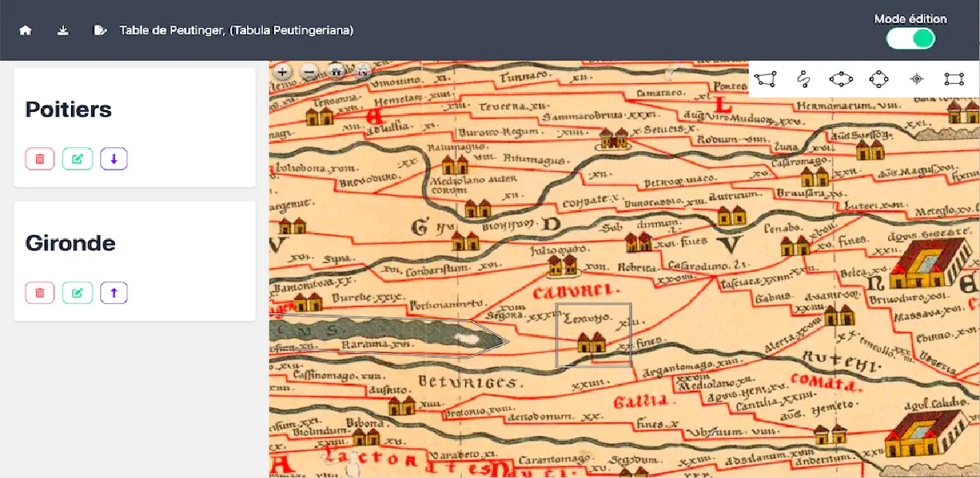Select the rectangle drawing tool
Screen dimensions: 980x478
[955, 79]
